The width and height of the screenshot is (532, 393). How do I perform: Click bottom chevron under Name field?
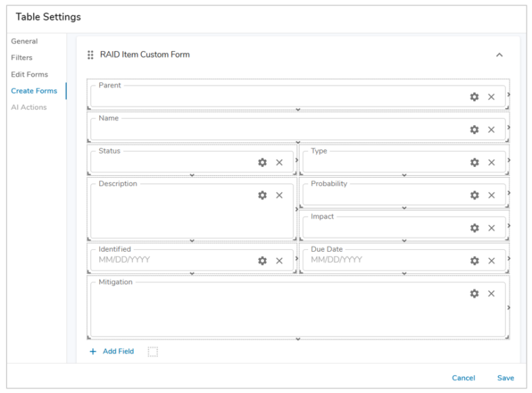click(x=298, y=143)
